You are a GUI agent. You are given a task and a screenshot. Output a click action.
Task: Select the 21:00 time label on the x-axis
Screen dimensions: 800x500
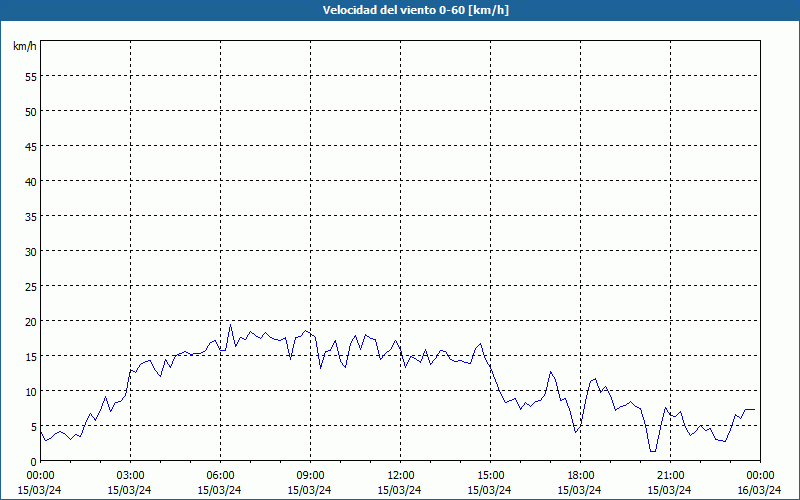point(670,475)
